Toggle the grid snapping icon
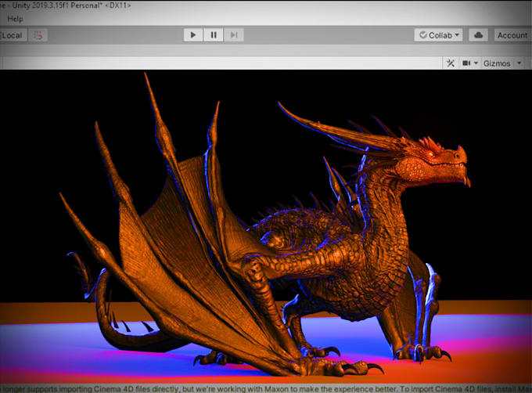 click(38, 35)
